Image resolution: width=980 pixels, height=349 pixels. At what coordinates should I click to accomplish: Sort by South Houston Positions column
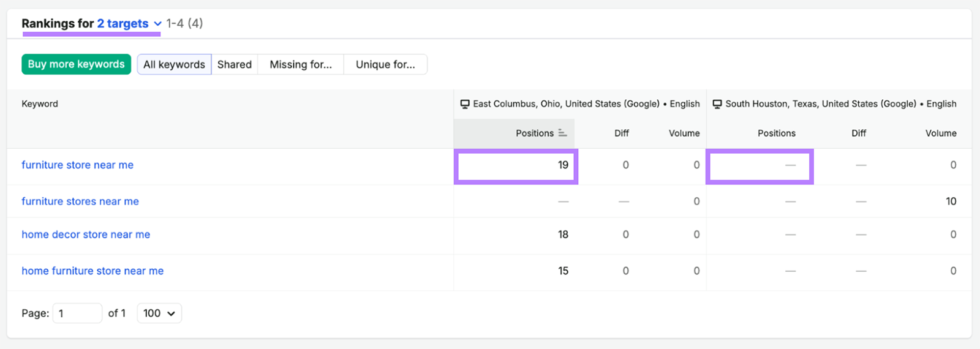coord(776,133)
